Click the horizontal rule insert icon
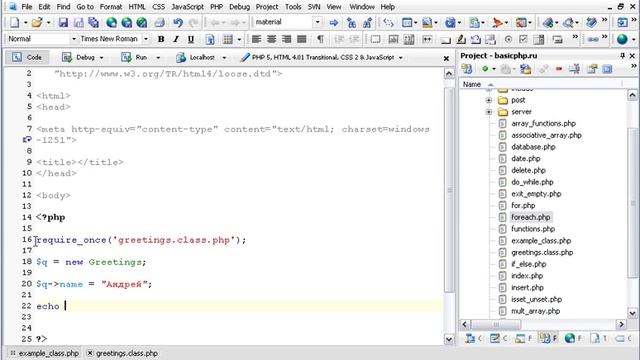640x360 pixels. tap(427, 39)
